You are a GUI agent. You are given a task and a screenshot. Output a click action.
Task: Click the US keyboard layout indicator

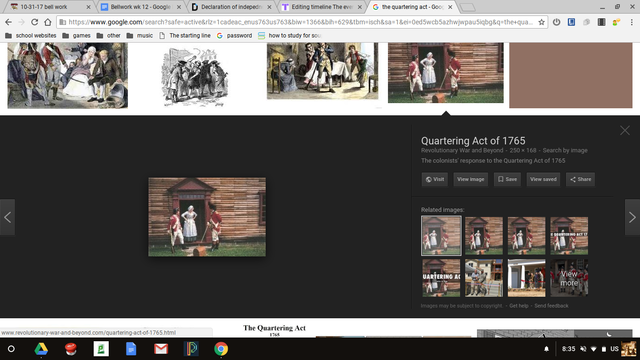click(614, 349)
